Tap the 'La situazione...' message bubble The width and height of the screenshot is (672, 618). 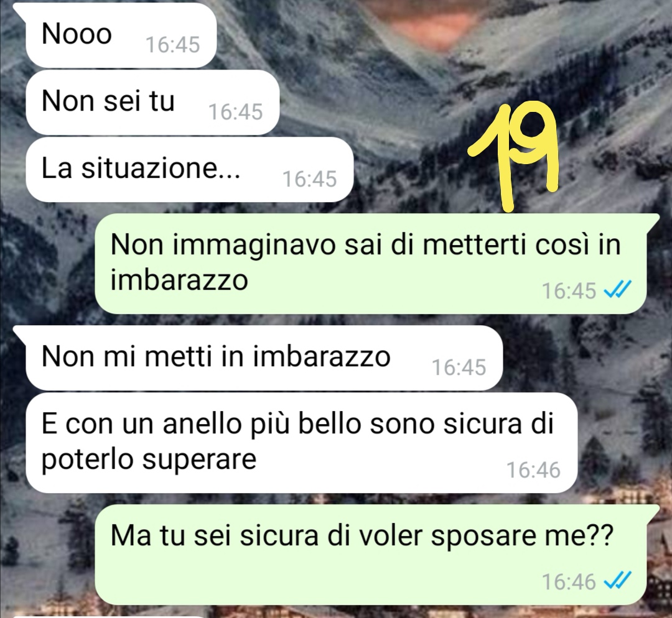coord(189,170)
